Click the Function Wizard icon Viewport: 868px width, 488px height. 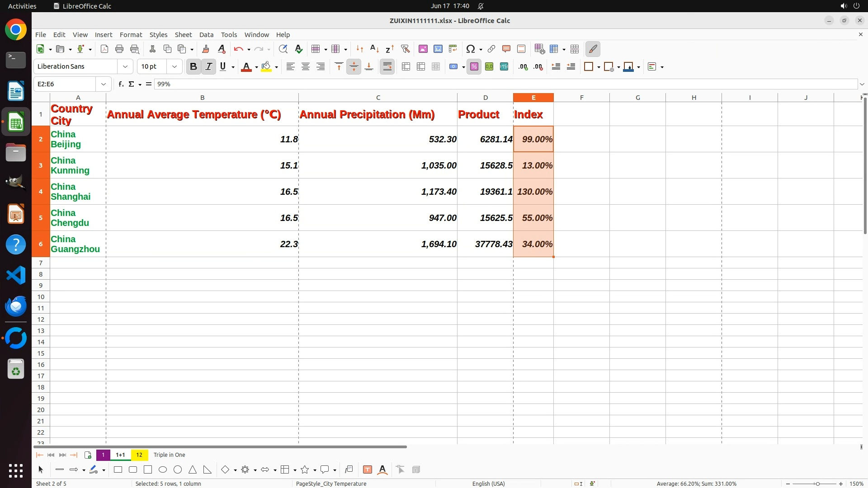(121, 84)
